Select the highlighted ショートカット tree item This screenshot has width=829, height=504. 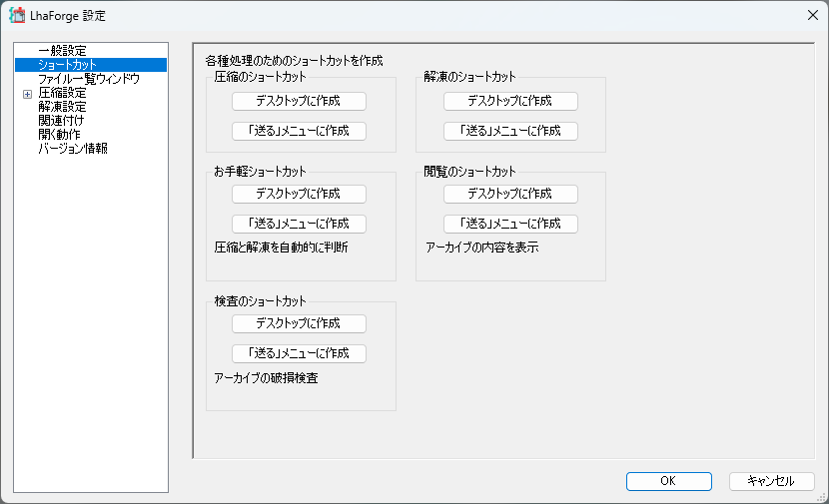point(67,65)
